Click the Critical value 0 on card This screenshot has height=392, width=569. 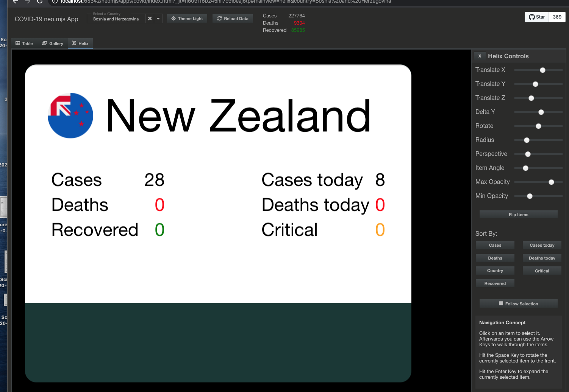point(380,230)
